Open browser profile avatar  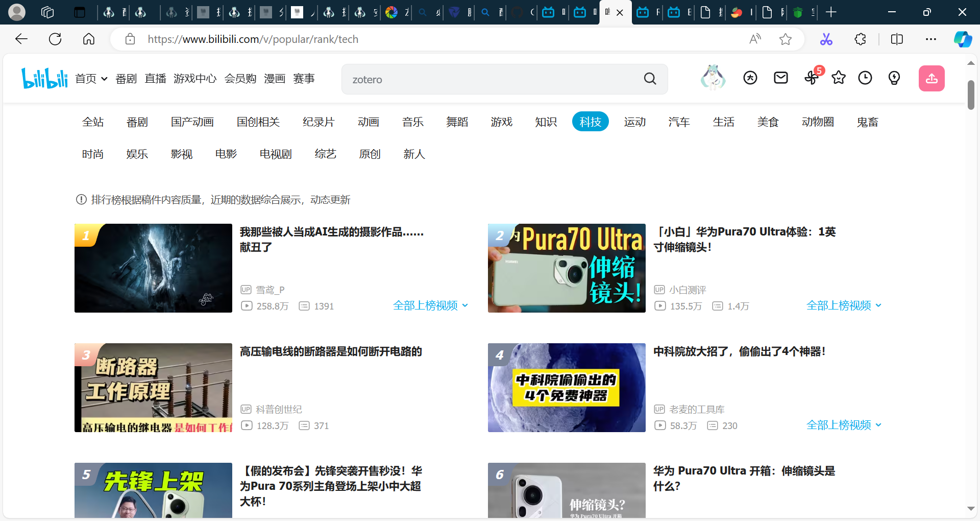[x=17, y=12]
